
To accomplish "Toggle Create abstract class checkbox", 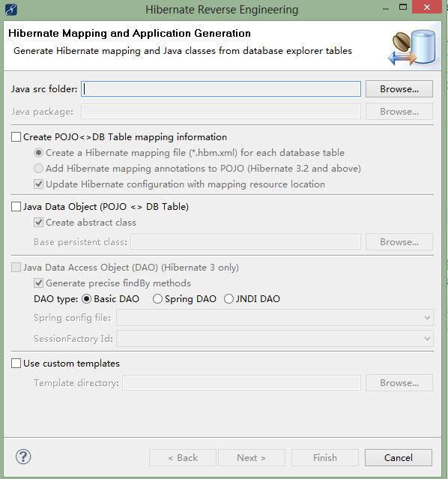I will pos(38,223).
